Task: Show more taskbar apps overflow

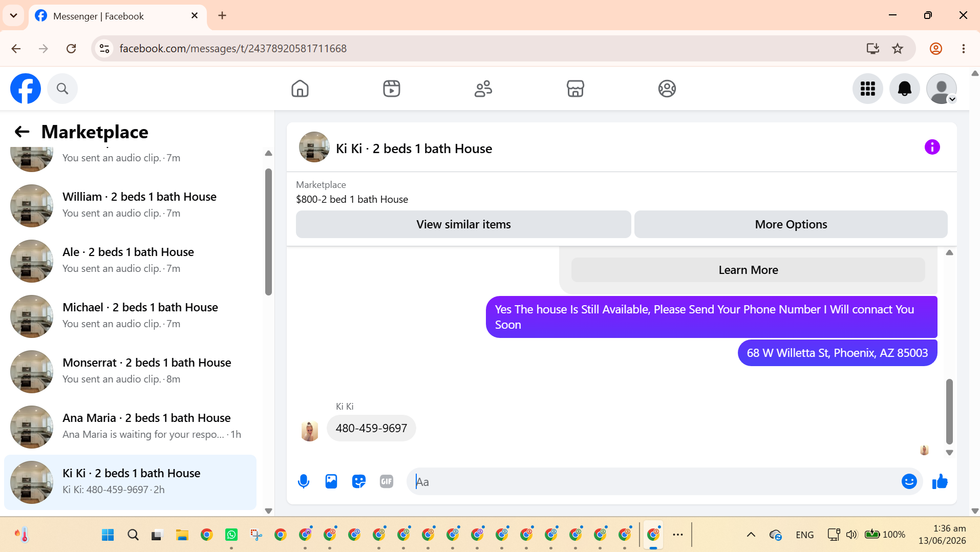Action: tap(678, 535)
